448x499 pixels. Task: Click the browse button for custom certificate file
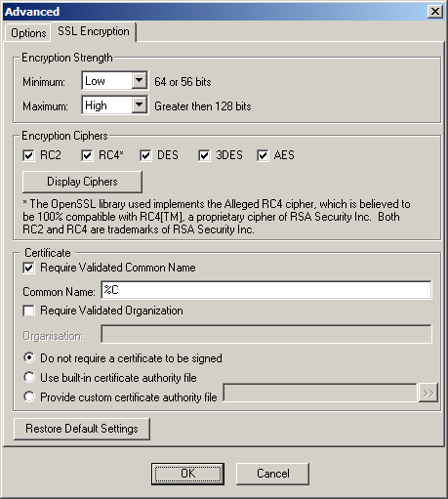coord(428,393)
